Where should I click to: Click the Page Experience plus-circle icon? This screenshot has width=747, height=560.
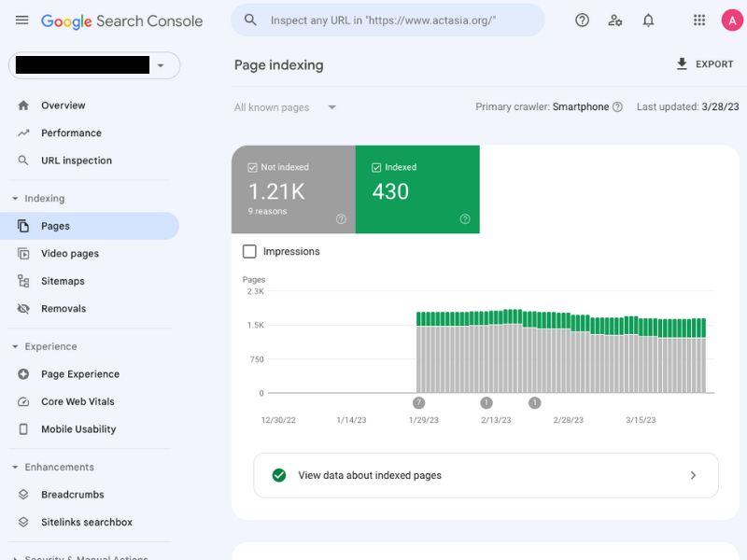(x=23, y=374)
